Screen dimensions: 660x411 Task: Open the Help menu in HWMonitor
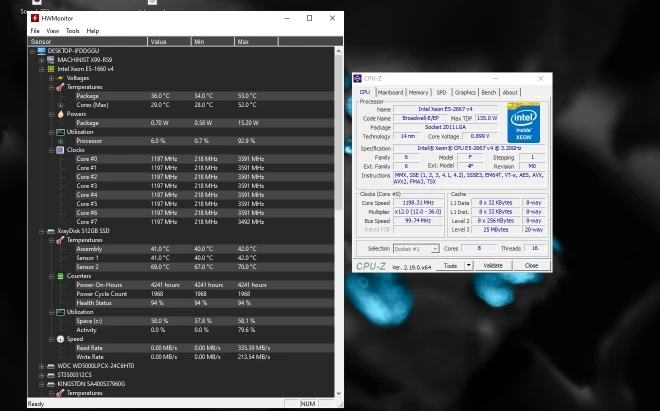tap(93, 31)
